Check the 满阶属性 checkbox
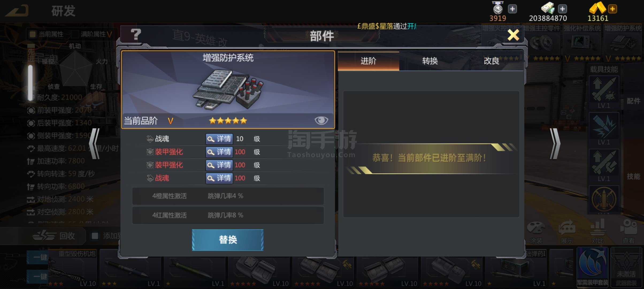644x289 pixels. [x=75, y=34]
